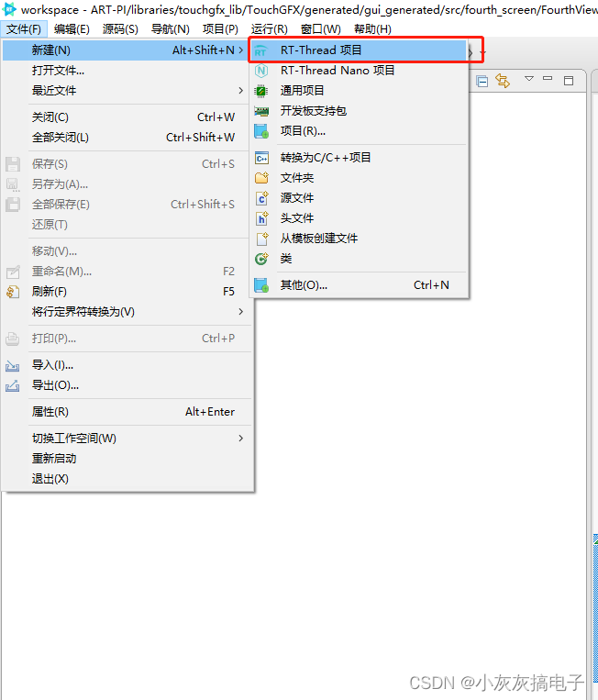The image size is (598, 700).
Task: Select 通用项目 menu entry
Action: coord(359,91)
